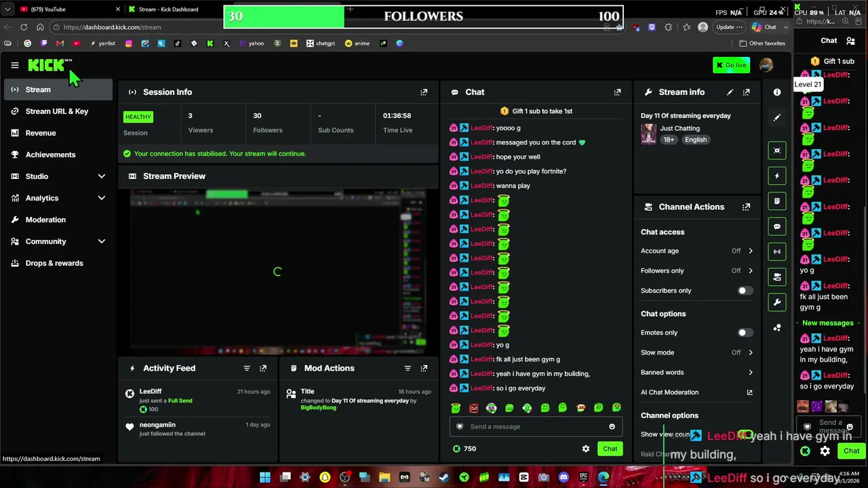Click the Send a message field in dashboard chat
868x488 pixels.
(536, 426)
